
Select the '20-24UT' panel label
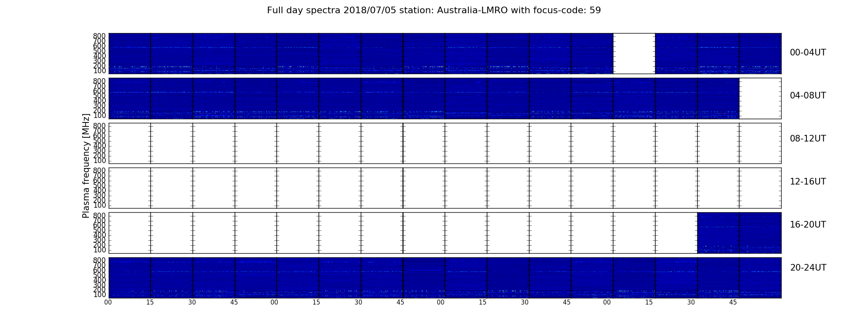808,268
